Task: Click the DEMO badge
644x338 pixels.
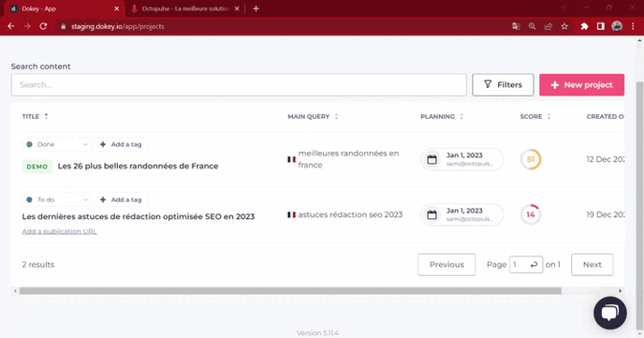Action: click(x=37, y=167)
